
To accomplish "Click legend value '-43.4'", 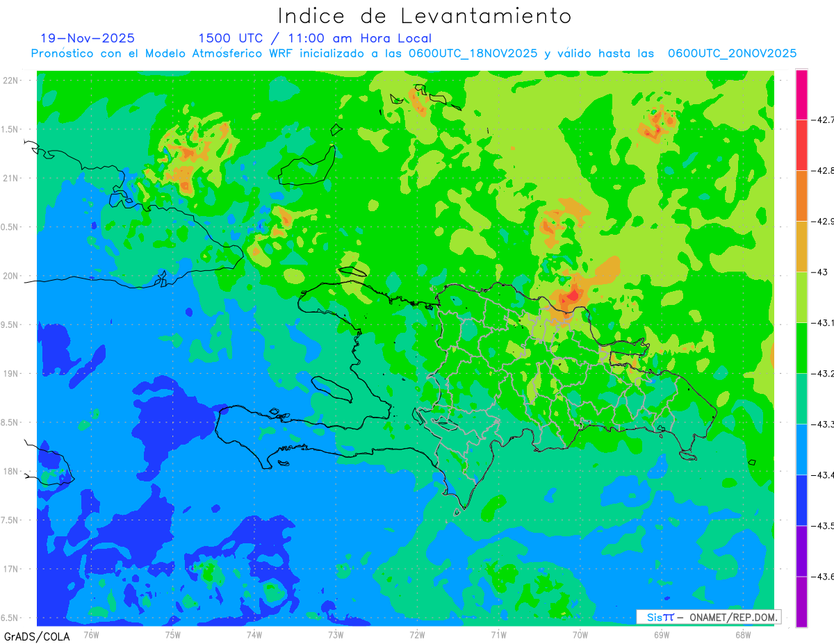I will point(824,475).
